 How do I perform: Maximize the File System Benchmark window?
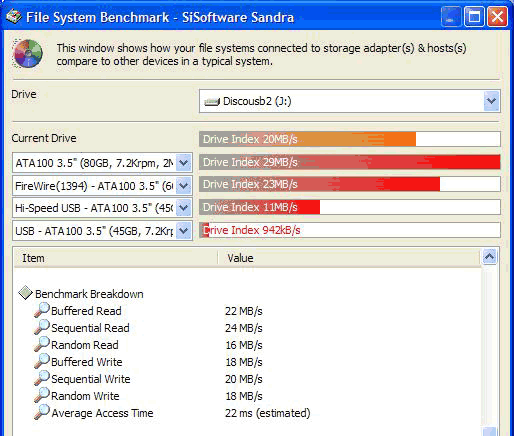click(x=474, y=17)
